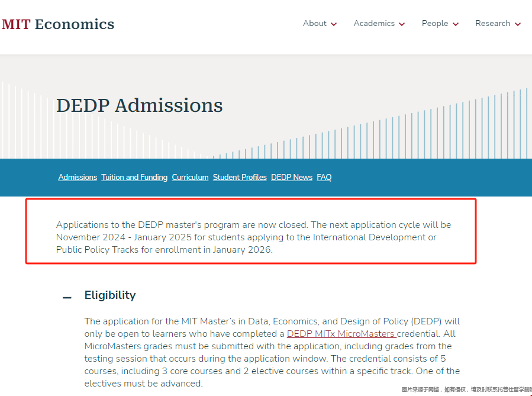This screenshot has width=532, height=396.
Task: Collapse the Eligibility section minus icon
Action: click(x=67, y=298)
